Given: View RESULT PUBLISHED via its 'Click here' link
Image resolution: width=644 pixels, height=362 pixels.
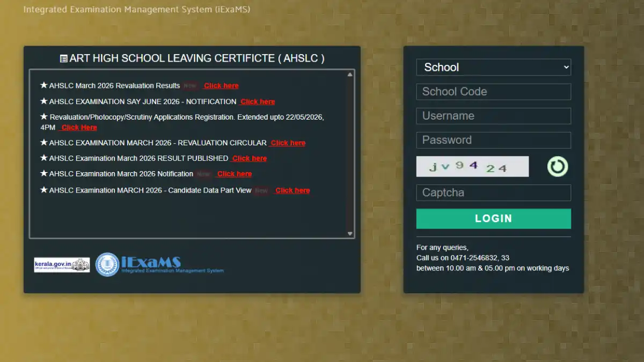Looking at the screenshot, I should coord(250,159).
